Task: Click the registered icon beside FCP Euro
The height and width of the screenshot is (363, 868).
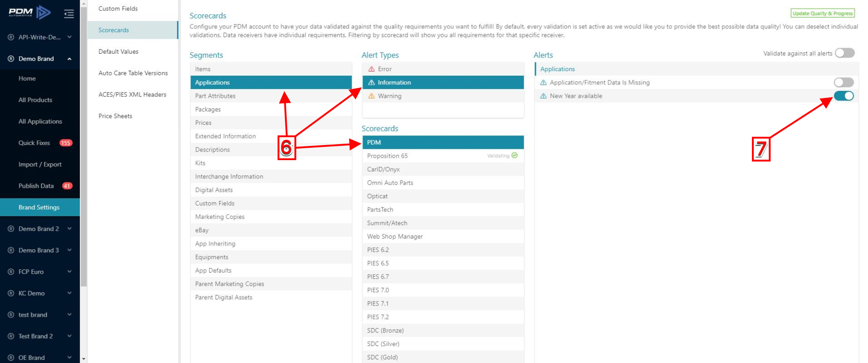Action: (11, 272)
